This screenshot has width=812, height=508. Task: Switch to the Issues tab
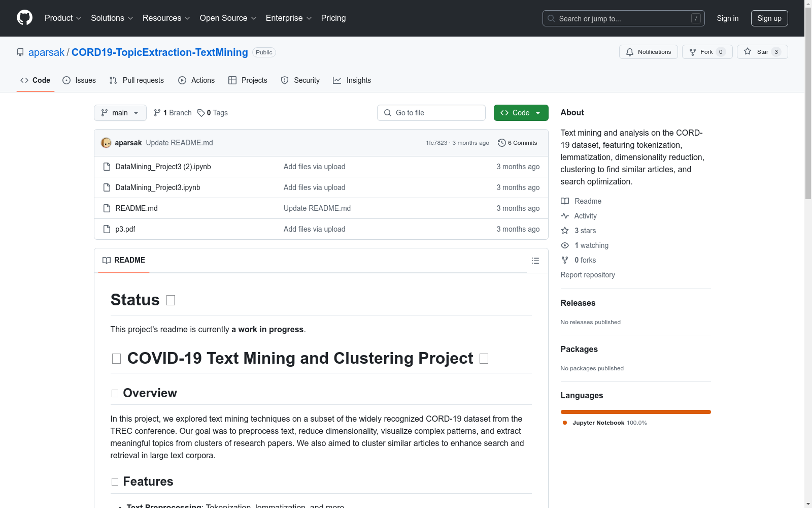(x=79, y=80)
